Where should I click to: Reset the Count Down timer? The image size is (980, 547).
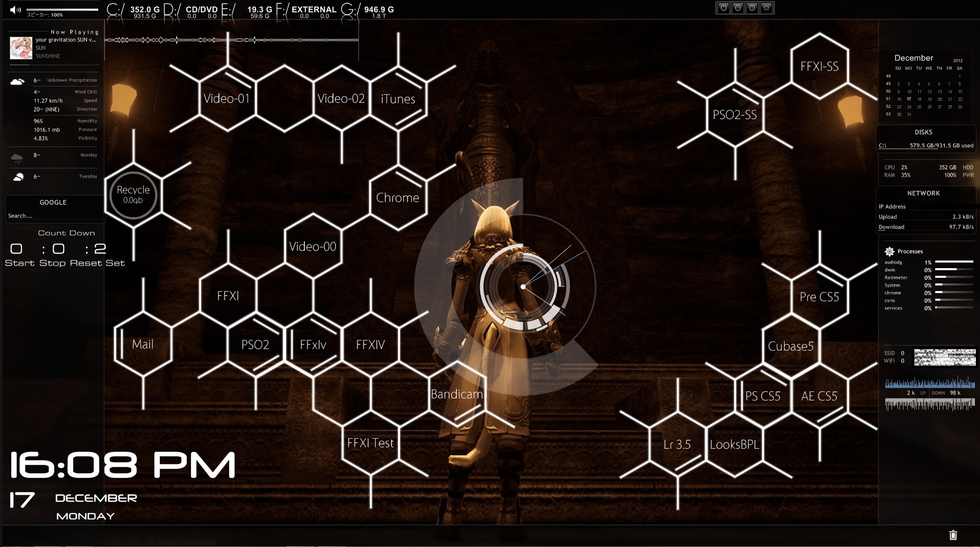pos(86,263)
